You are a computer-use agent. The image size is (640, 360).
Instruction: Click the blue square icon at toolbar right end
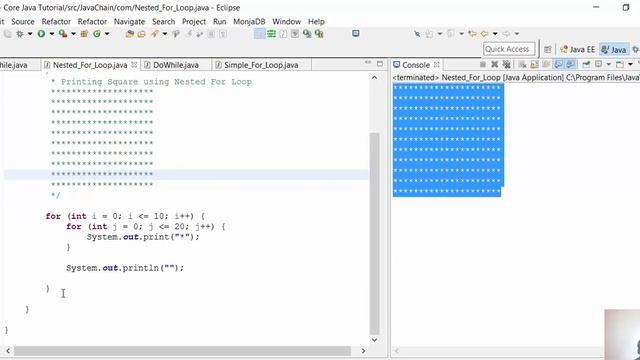pos(356,33)
